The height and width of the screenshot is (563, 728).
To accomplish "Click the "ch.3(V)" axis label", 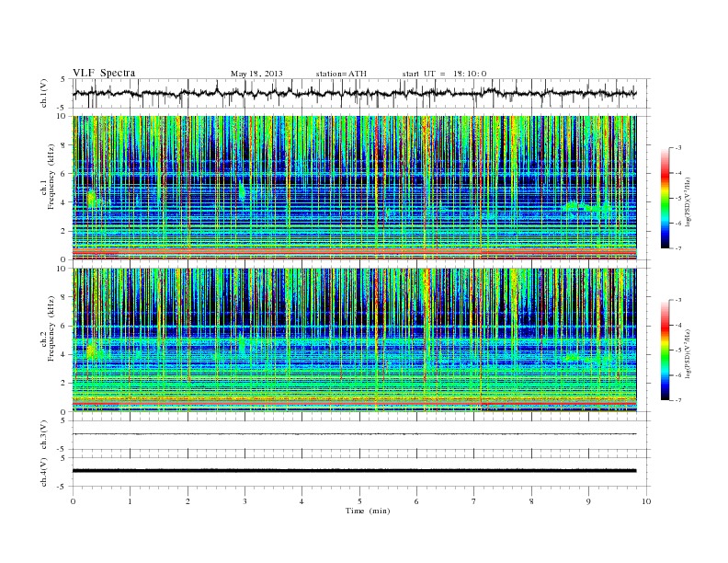I will [x=44, y=435].
